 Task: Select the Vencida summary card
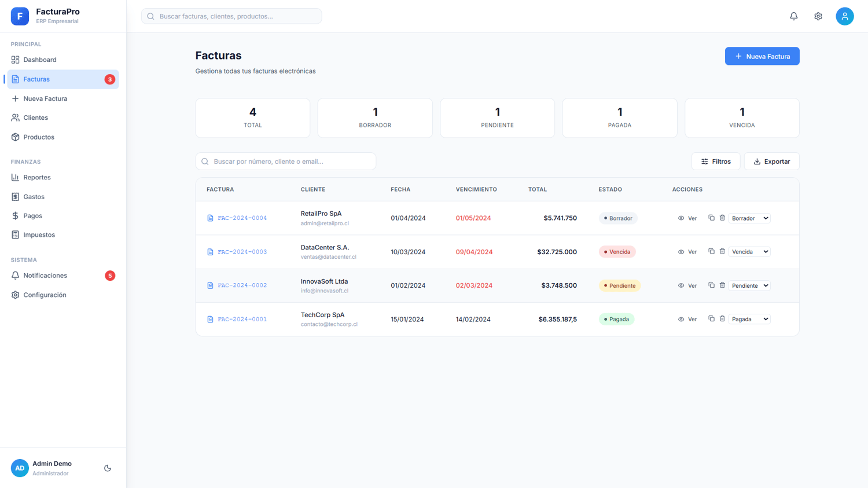click(742, 118)
